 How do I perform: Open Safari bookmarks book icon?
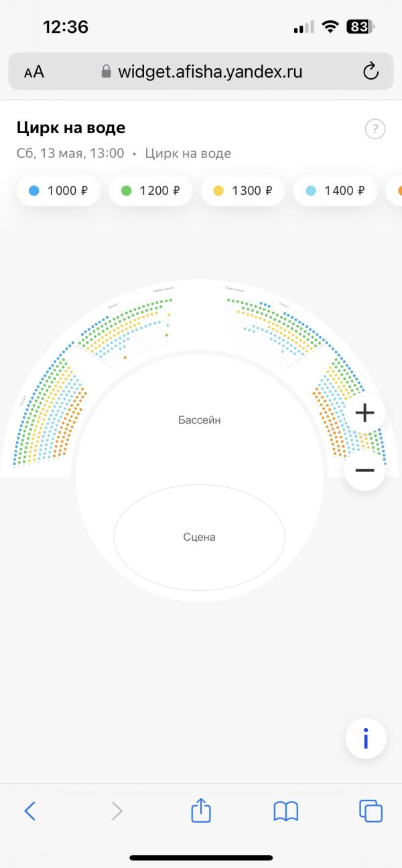coord(286,812)
